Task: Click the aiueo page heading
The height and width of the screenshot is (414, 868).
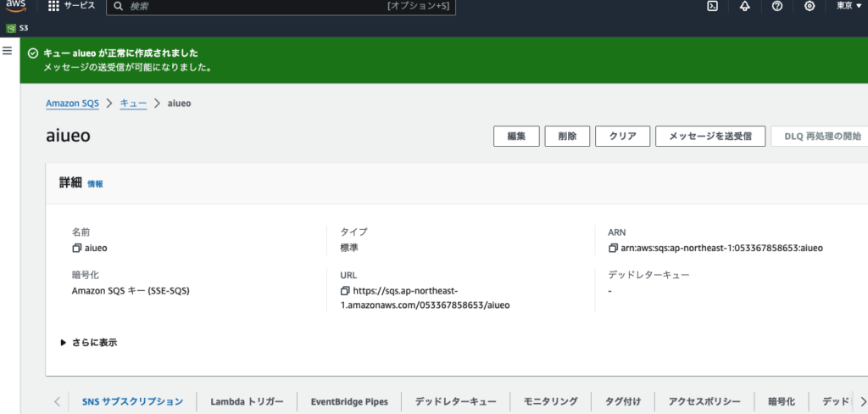Action: [68, 137]
